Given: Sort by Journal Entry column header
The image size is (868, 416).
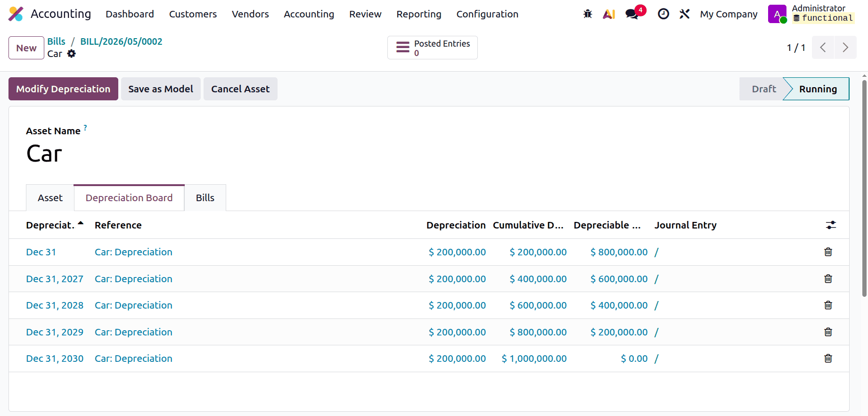Looking at the screenshot, I should [685, 225].
